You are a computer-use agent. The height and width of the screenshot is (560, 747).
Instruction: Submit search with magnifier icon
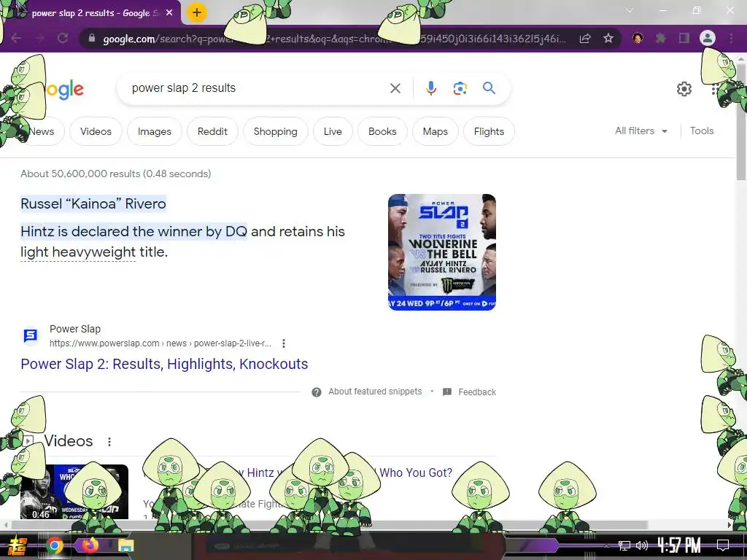click(489, 88)
